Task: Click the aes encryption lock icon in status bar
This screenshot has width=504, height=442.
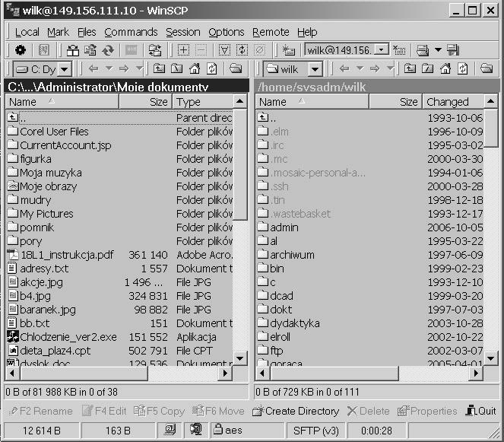Action: [x=218, y=429]
